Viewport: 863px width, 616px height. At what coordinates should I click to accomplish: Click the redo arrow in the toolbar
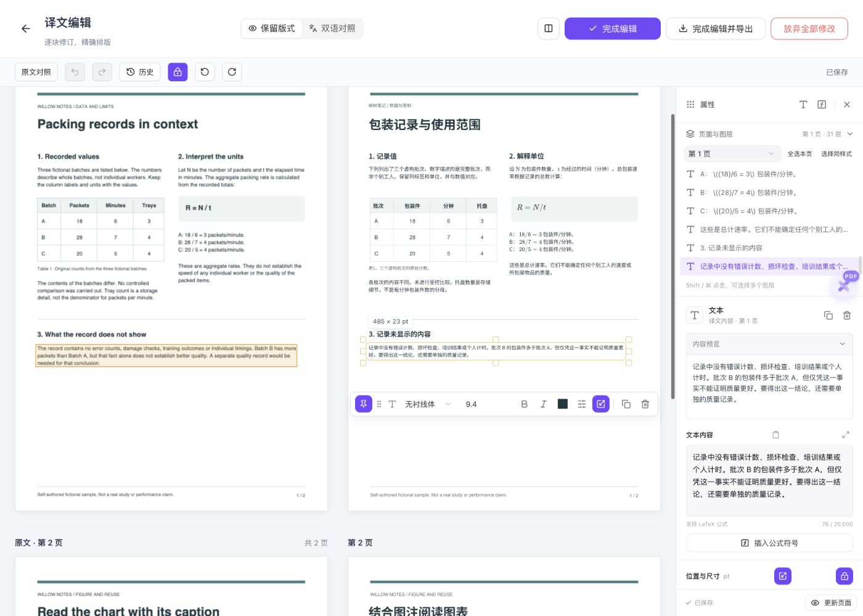(102, 72)
